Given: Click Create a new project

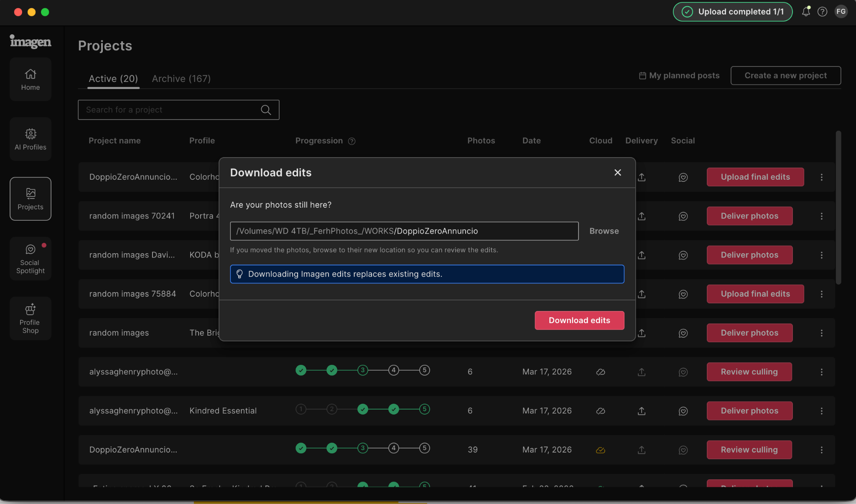Looking at the screenshot, I should (786, 76).
